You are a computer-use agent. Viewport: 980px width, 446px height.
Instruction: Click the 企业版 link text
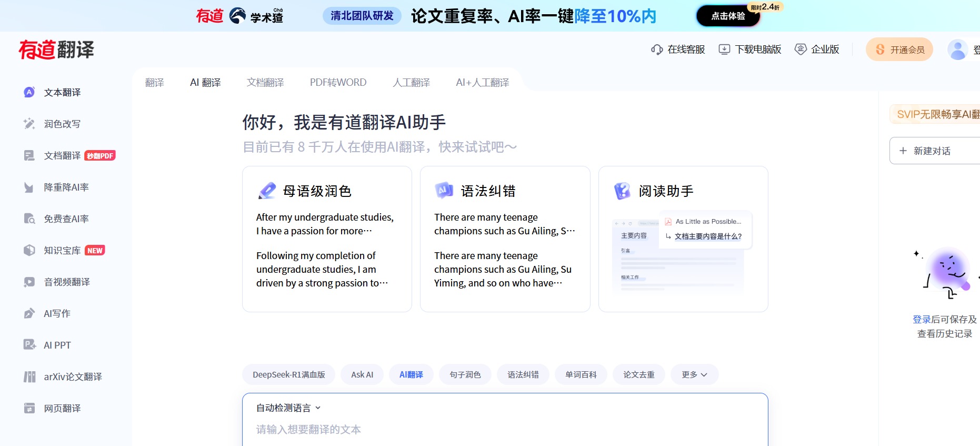point(825,49)
